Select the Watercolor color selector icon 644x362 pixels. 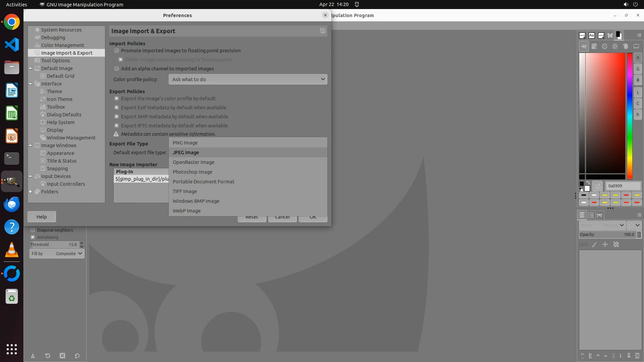604,47
